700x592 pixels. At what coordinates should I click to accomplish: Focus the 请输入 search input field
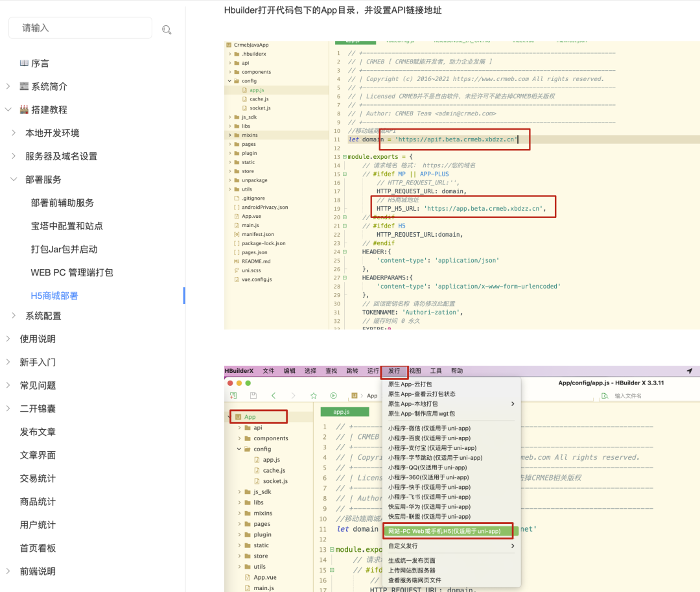[x=80, y=28]
